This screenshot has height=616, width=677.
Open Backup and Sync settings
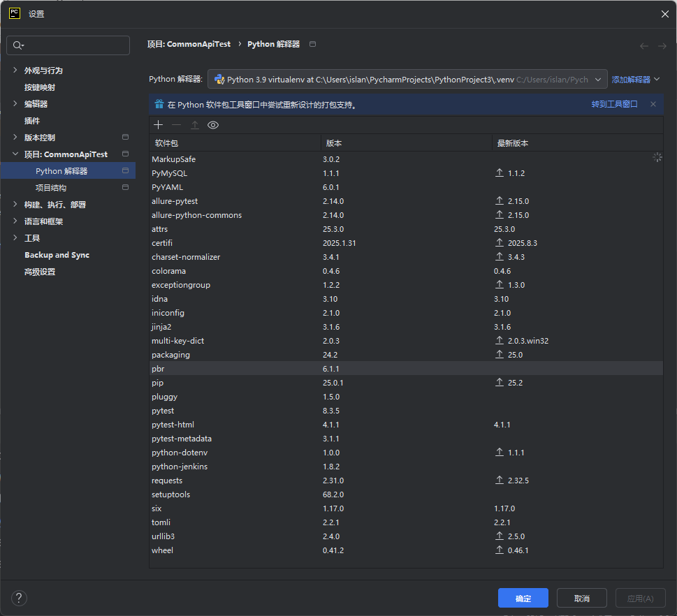pyautogui.click(x=57, y=255)
